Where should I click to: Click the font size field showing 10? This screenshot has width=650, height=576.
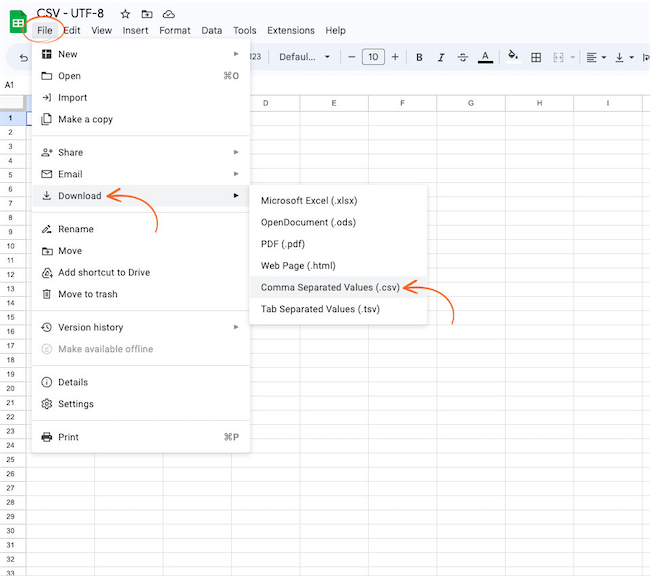click(373, 57)
